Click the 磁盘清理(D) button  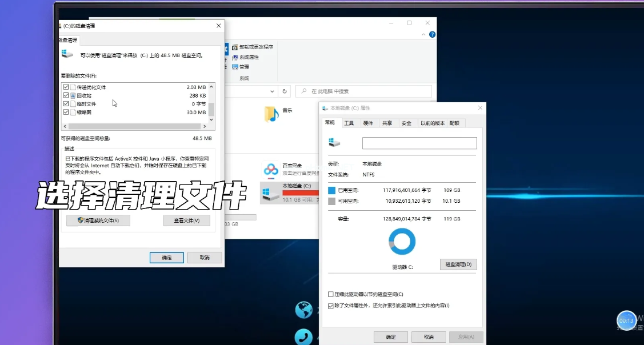(458, 264)
